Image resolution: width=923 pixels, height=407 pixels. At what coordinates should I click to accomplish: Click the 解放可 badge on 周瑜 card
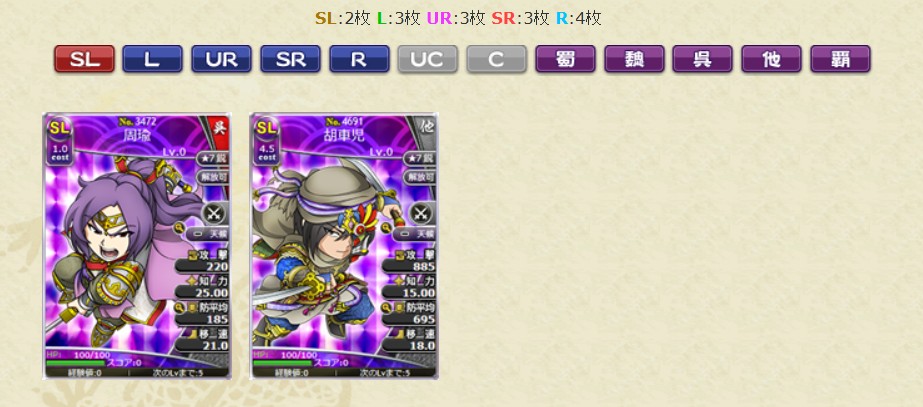coord(213,177)
